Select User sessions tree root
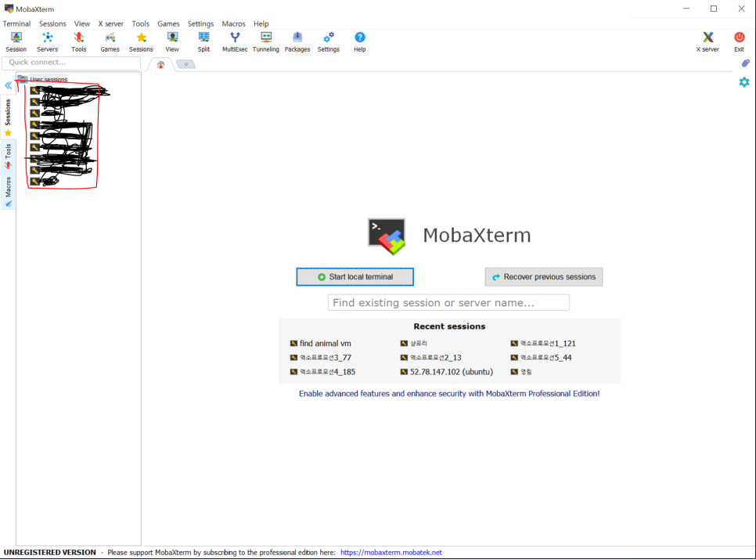756x559 pixels. point(43,78)
